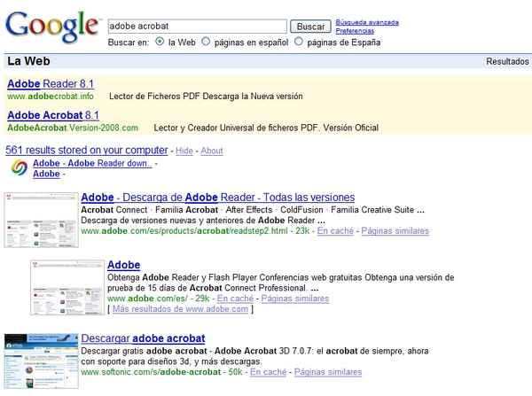Click the Google Desktop swirl icon
This screenshot has height=396, width=532.
pos(20,167)
